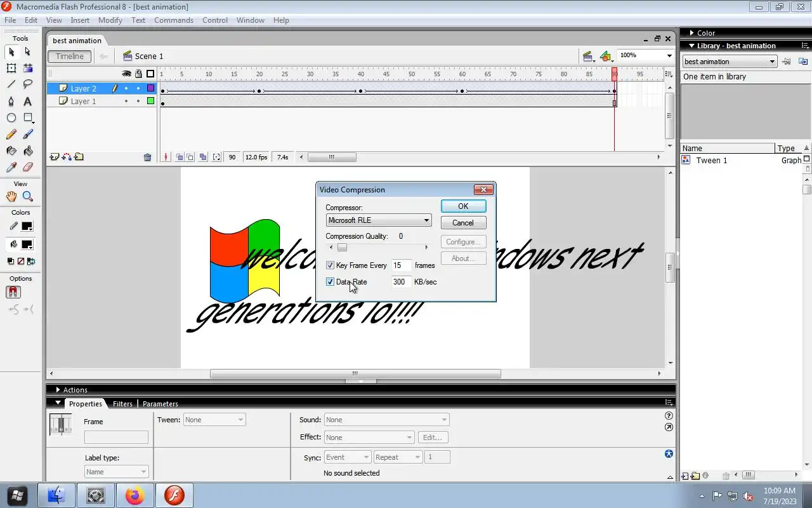Select the Free Transform tool

tap(11, 68)
